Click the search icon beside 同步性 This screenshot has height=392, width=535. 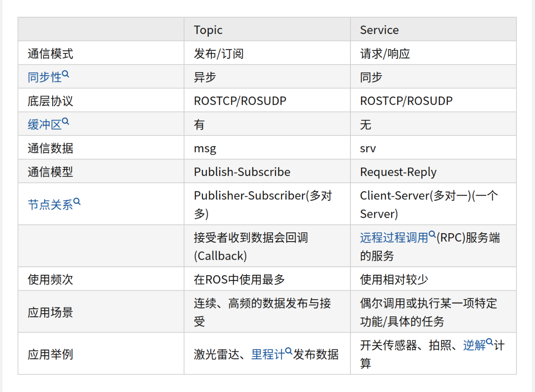65,74
